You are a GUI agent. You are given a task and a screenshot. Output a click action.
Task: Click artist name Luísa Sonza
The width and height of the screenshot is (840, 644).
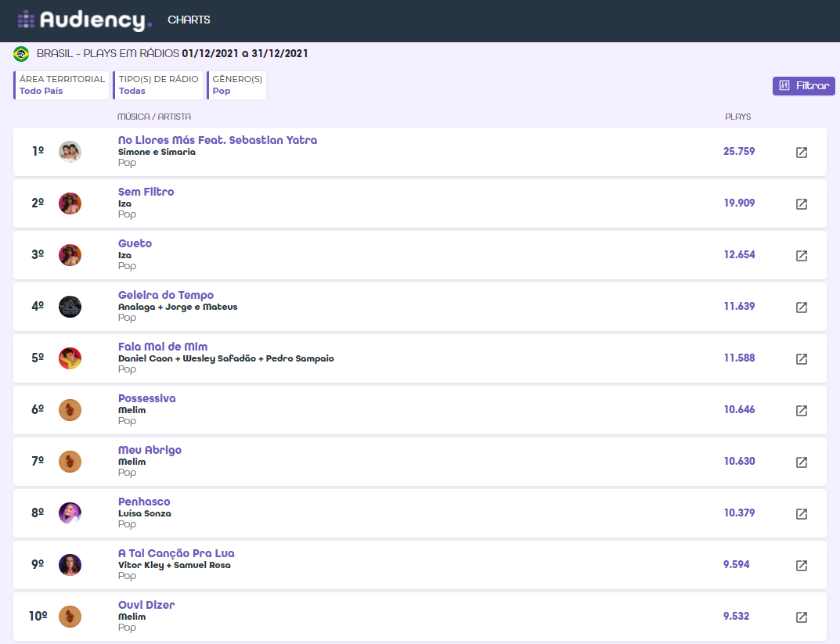click(145, 513)
